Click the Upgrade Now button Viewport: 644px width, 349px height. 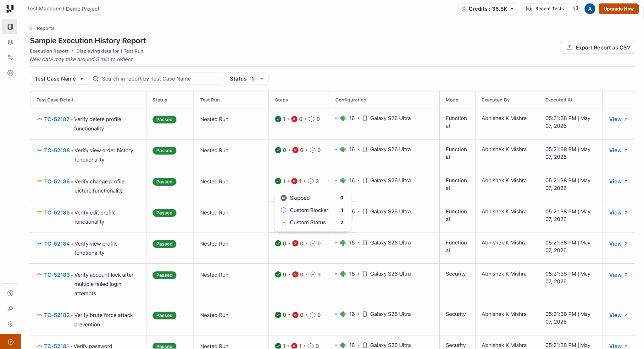(x=619, y=9)
